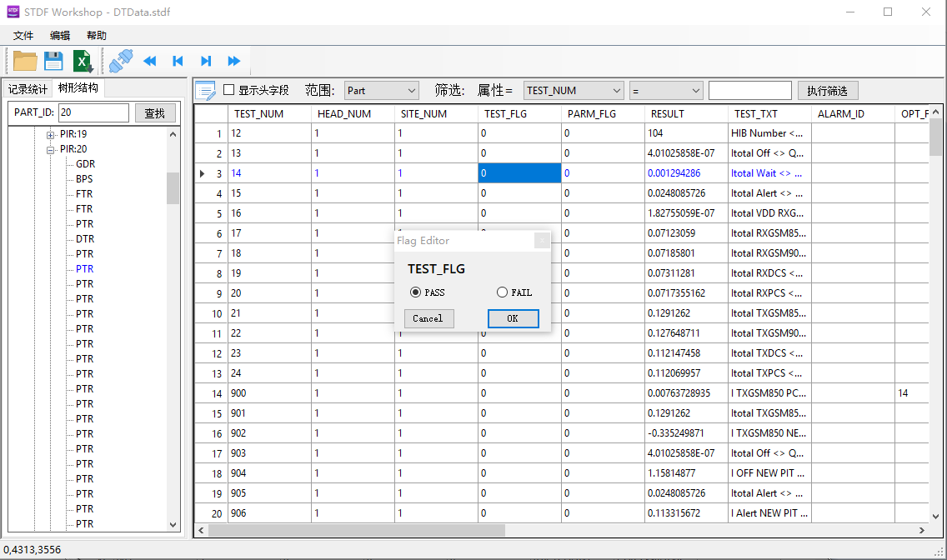The height and width of the screenshot is (560, 947).
Task: Collapse the PIR:20 tree node
Action: click(51, 150)
